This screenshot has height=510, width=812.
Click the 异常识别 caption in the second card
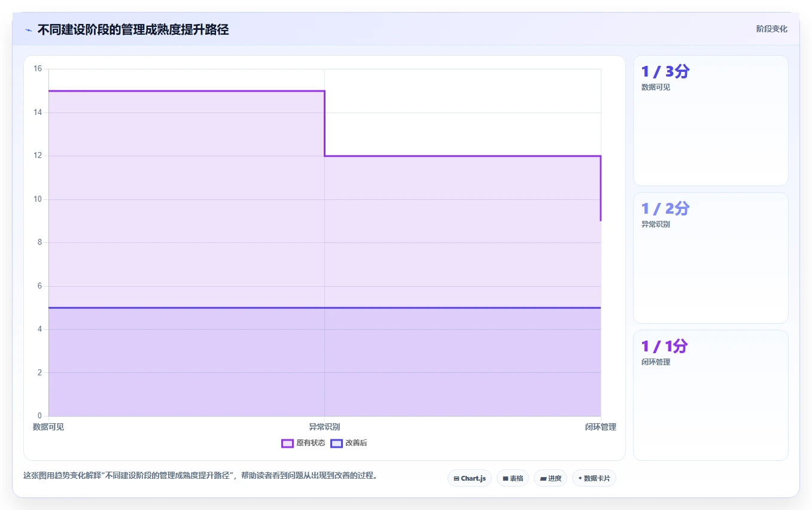coord(656,225)
